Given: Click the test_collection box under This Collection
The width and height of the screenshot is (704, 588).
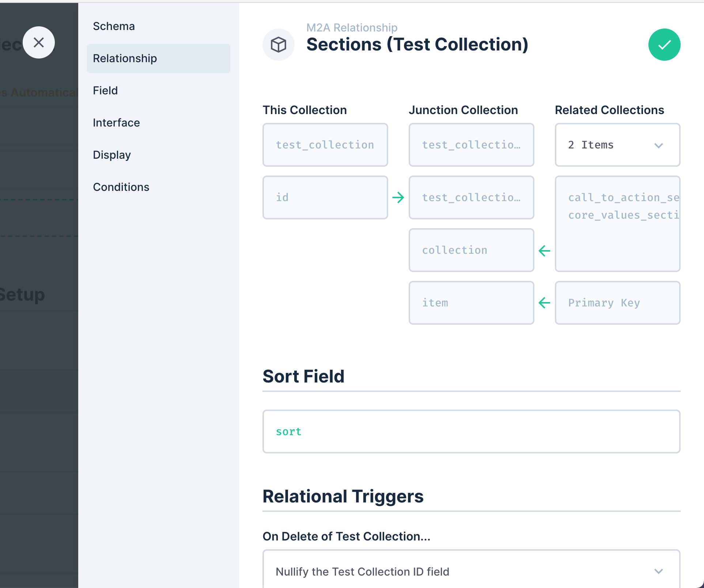Looking at the screenshot, I should click(325, 145).
